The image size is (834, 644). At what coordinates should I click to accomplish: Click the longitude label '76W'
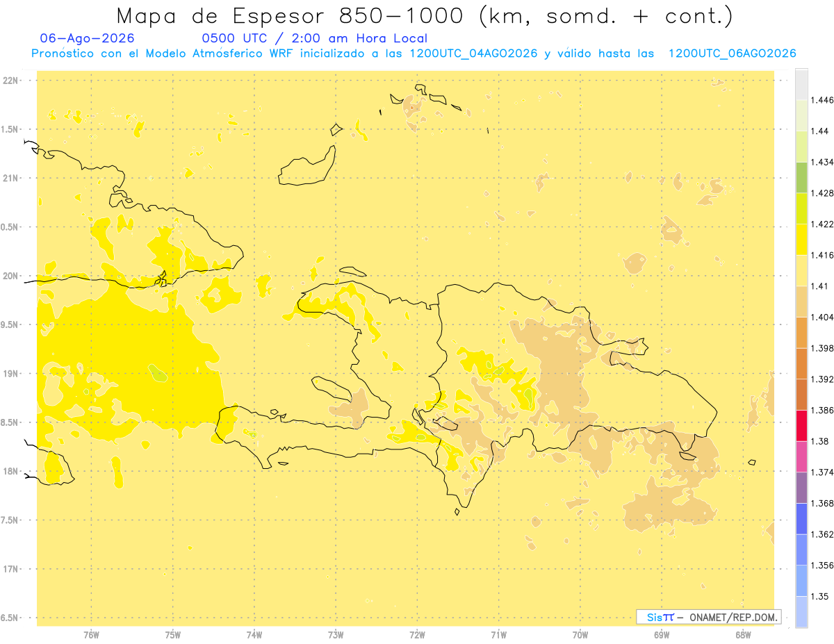pos(91,635)
